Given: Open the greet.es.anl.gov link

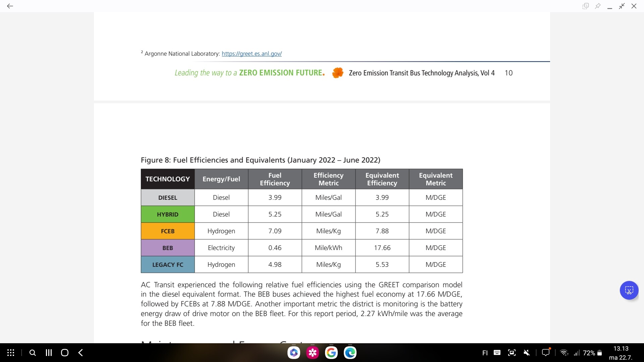Looking at the screenshot, I should [252, 54].
